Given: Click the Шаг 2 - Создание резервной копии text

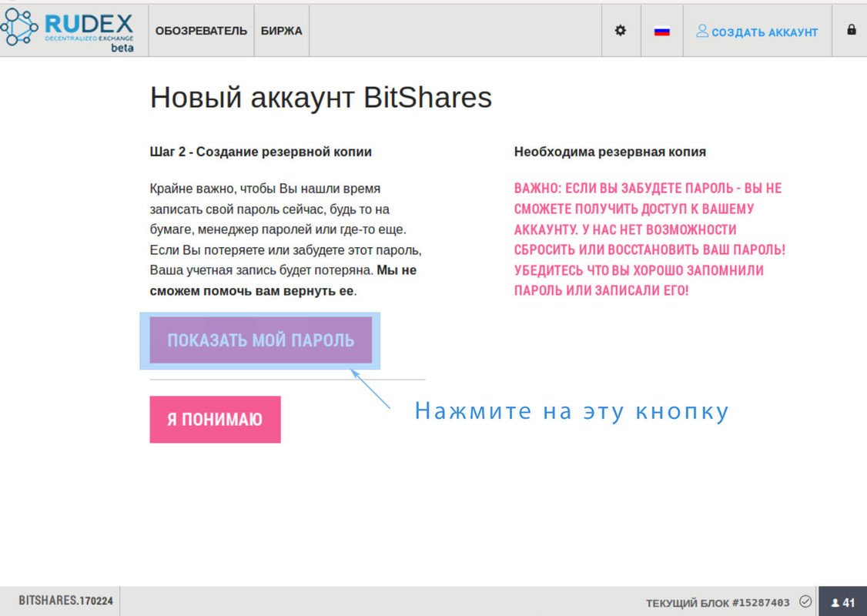Looking at the screenshot, I should point(260,152).
